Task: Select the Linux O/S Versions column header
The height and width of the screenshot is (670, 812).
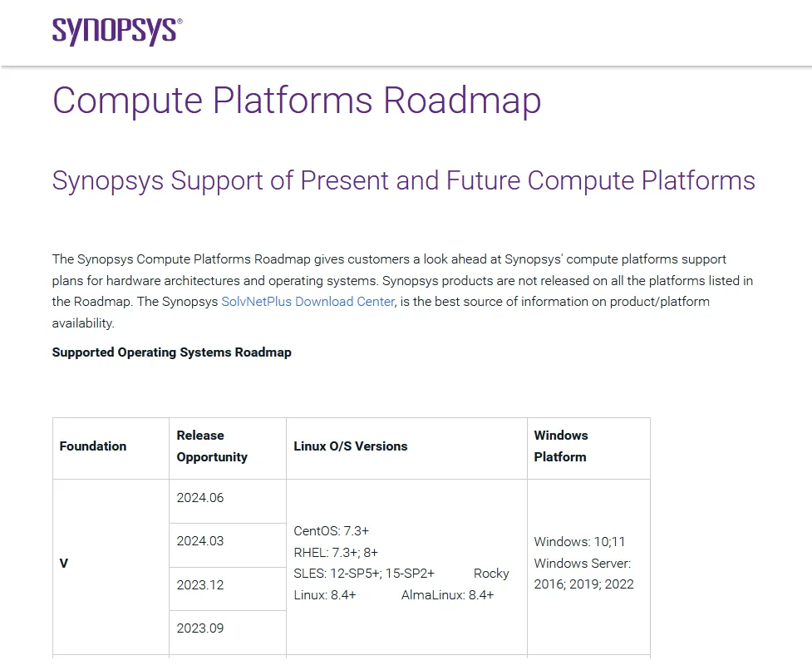Action: (x=351, y=446)
